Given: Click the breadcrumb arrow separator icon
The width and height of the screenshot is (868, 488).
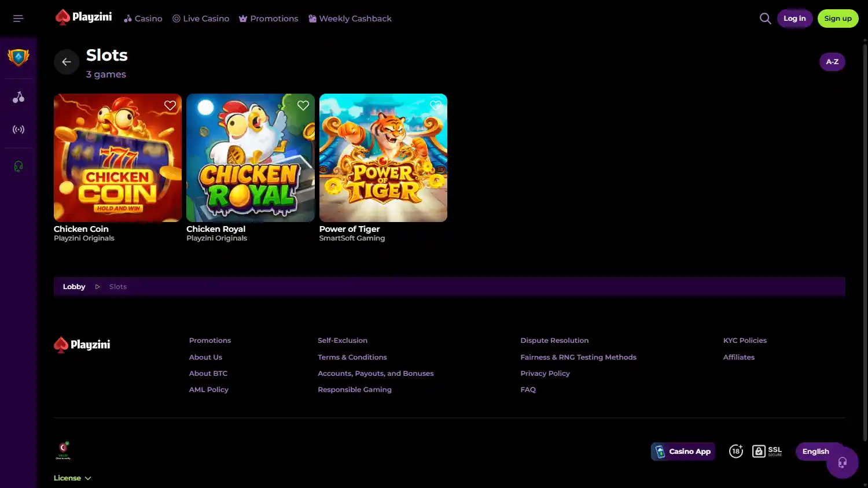Looking at the screenshot, I should (97, 287).
